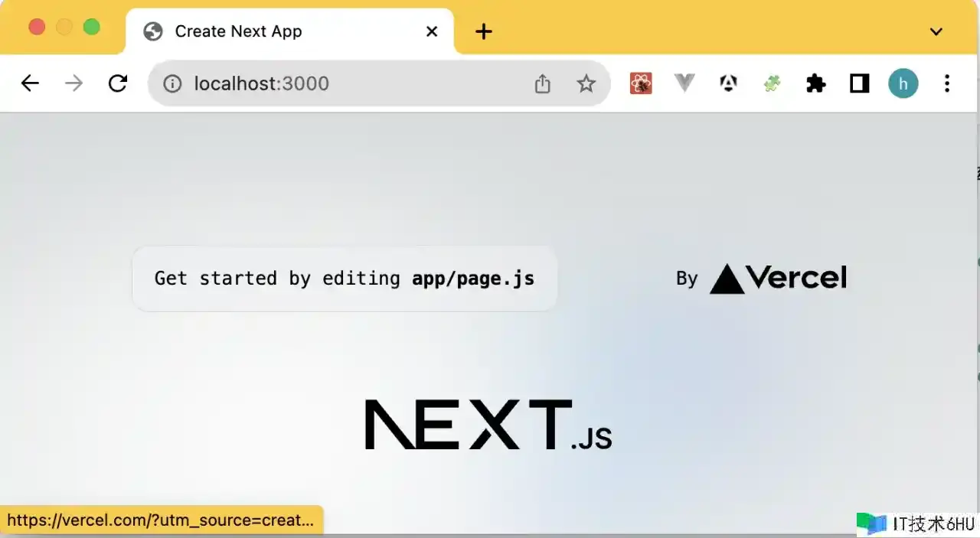This screenshot has width=980, height=538.
Task: Open the React Developer Tools extension
Action: pyautogui.click(x=641, y=83)
